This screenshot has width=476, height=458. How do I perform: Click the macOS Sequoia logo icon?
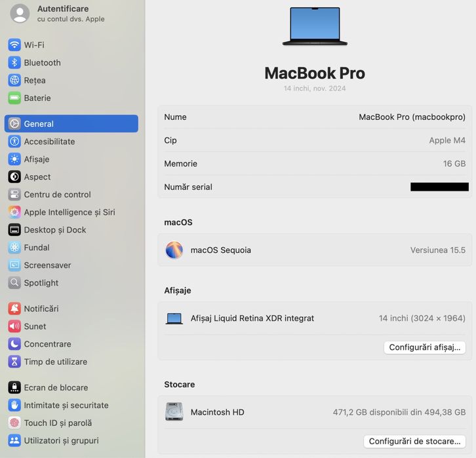click(174, 250)
